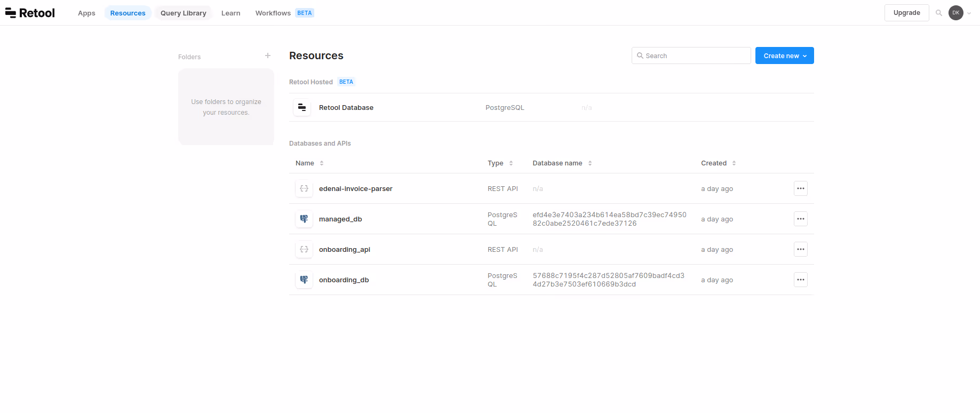Viewport: 980px width, 413px height.
Task: Click created time for onboarding_db
Action: point(717,280)
